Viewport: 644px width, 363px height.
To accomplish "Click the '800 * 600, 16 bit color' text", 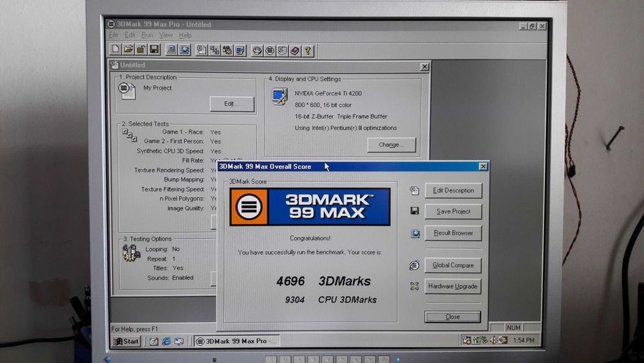I will tap(323, 105).
